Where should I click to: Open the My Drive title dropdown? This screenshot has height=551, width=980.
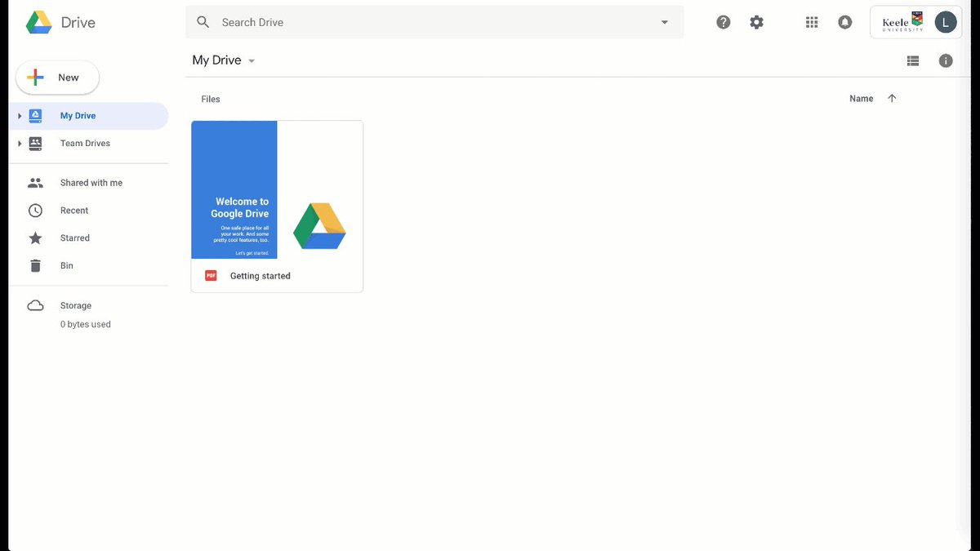coord(252,61)
